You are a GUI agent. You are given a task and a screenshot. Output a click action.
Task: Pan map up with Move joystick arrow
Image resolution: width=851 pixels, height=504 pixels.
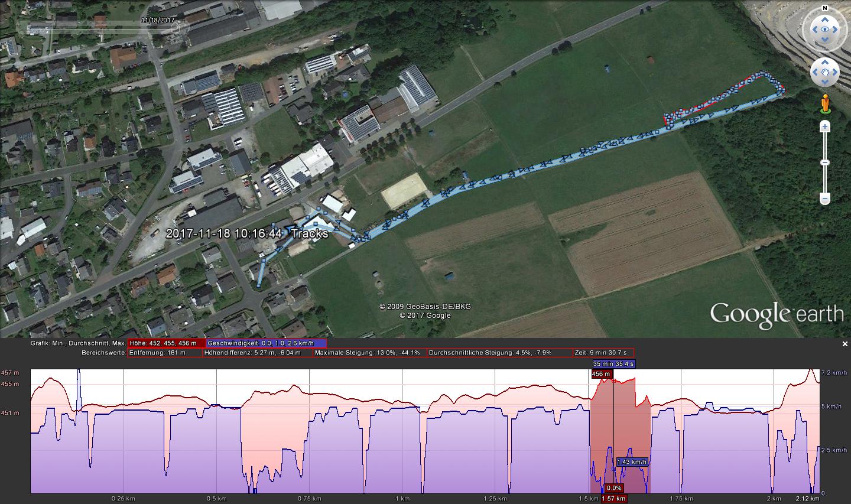point(824,62)
